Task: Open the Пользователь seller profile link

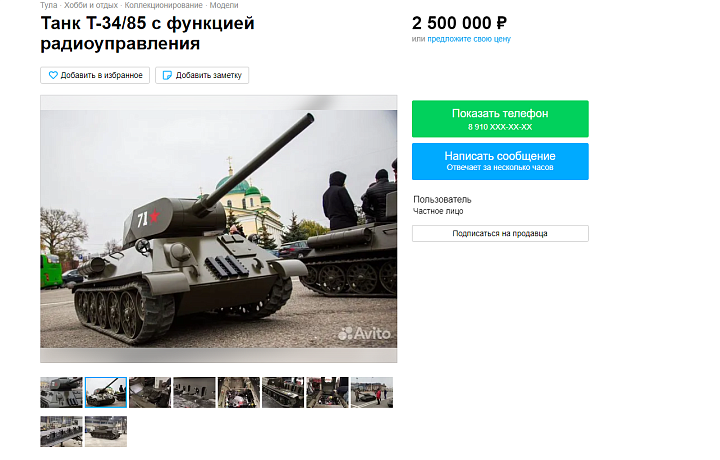Action: pos(442,199)
